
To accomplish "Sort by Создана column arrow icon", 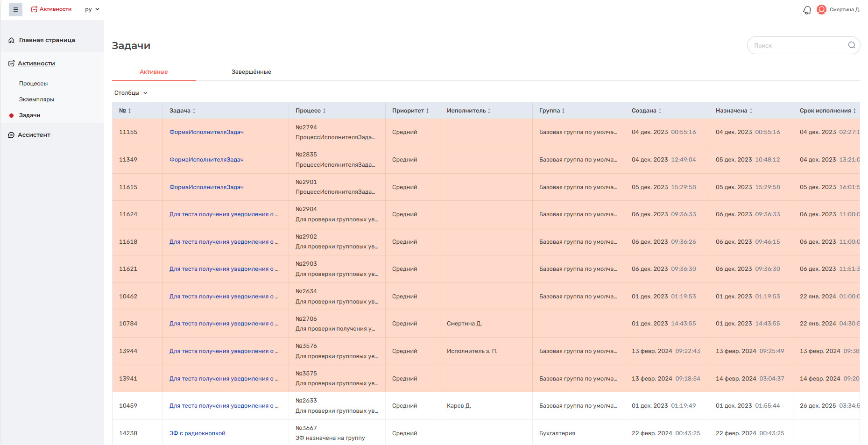I will 660,111.
